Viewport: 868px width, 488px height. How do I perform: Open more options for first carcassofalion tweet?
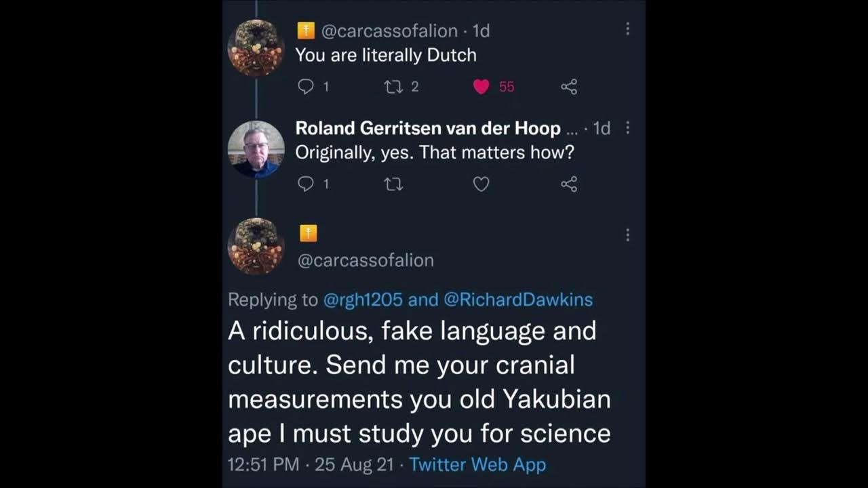click(627, 29)
